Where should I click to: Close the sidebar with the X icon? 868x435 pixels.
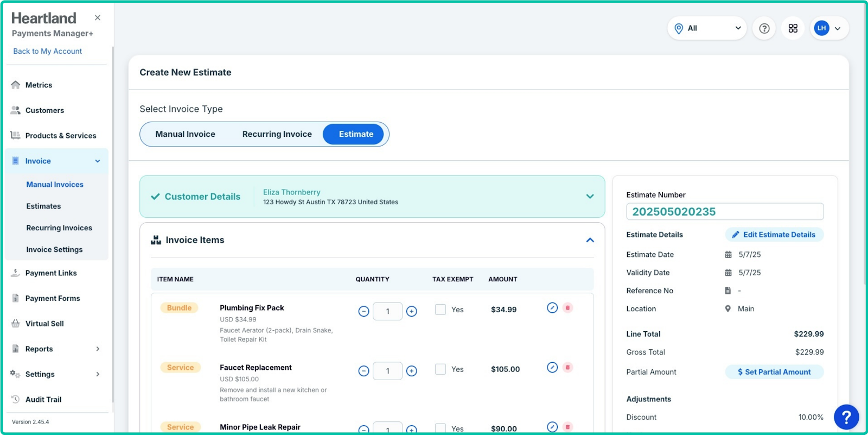click(98, 18)
